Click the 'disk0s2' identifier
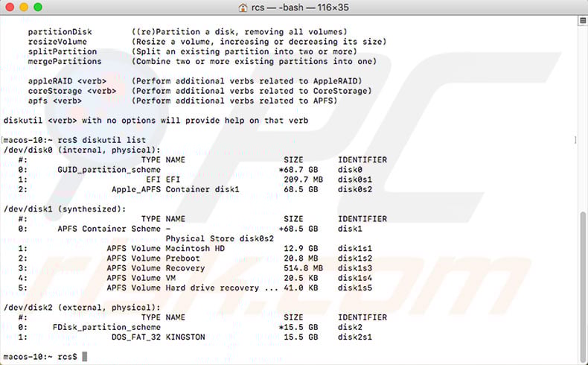 click(x=355, y=189)
